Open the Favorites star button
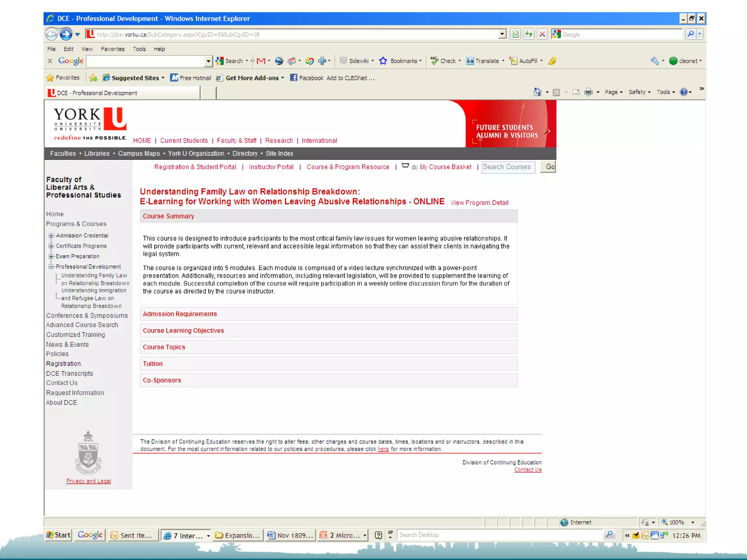 (x=63, y=78)
